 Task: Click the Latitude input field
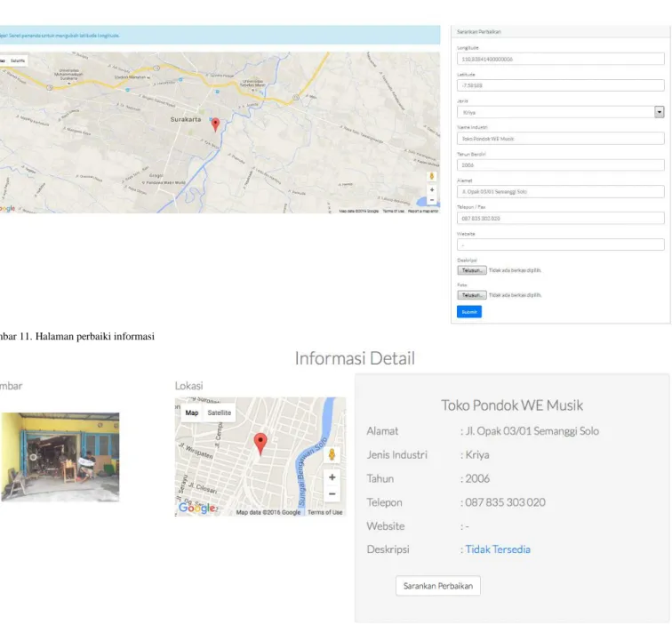click(x=560, y=85)
